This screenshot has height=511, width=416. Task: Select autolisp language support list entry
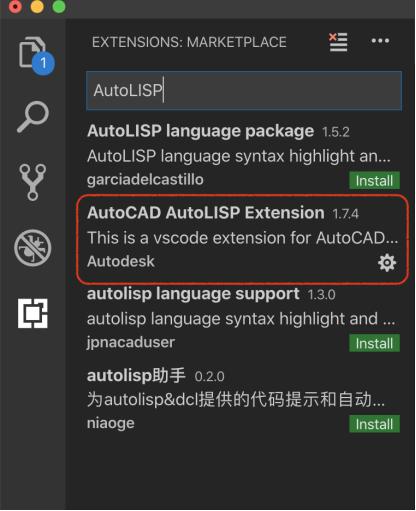(x=243, y=318)
